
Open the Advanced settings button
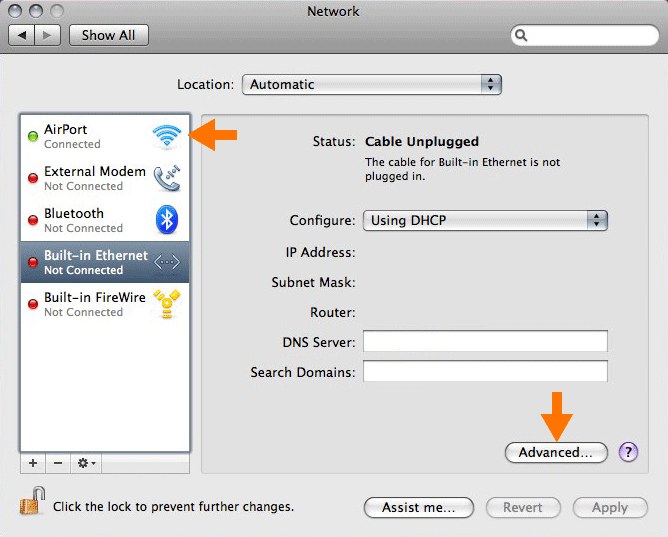click(556, 452)
